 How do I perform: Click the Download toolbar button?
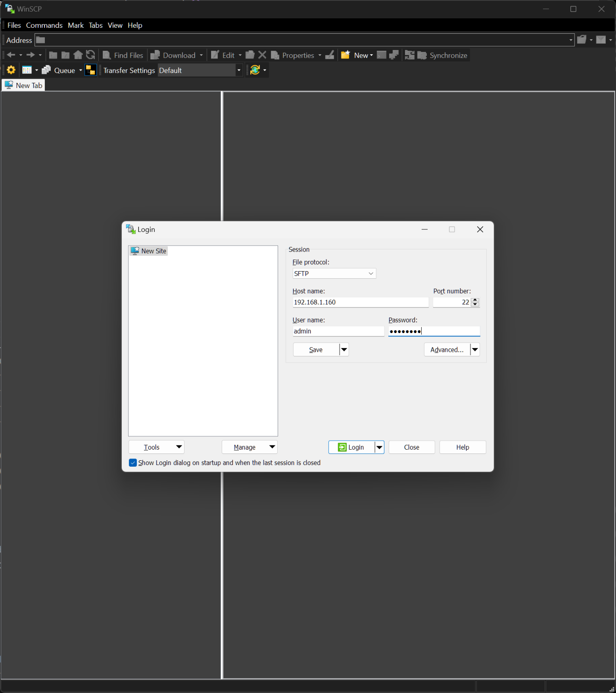point(173,55)
